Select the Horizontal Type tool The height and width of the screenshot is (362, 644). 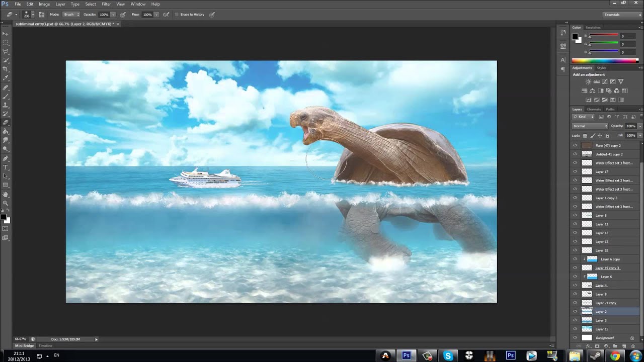pos(6,167)
